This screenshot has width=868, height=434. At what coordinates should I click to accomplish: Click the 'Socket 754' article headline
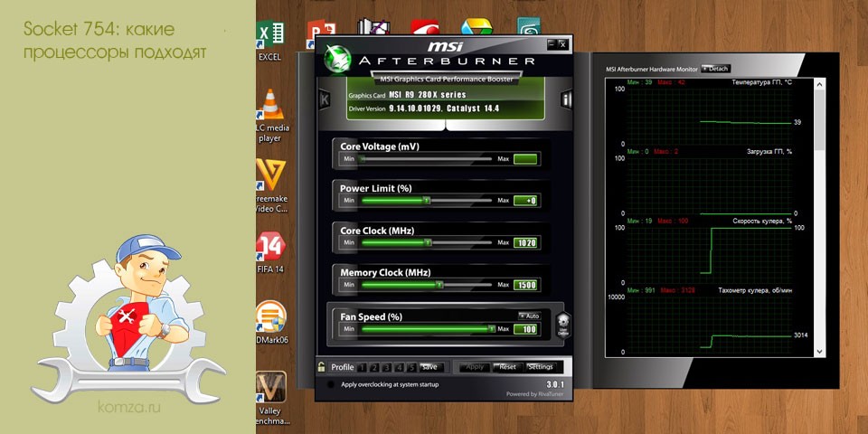coord(115,40)
